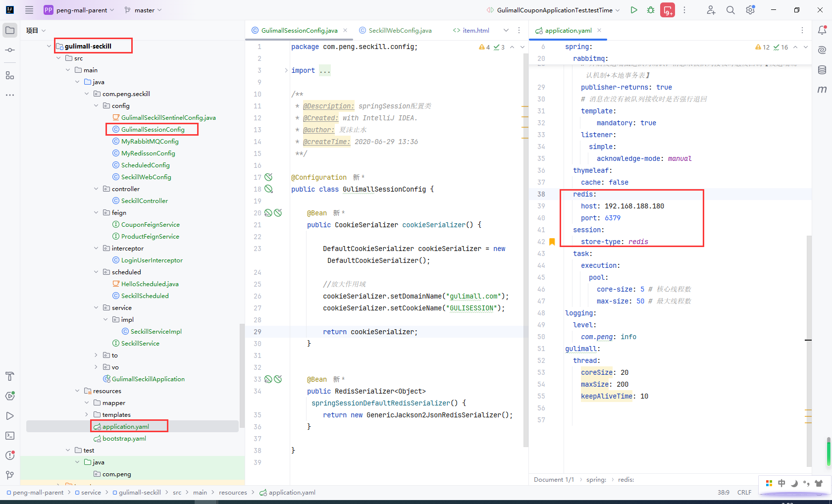This screenshot has height=504, width=832.
Task: Open the Maven tool window
Action: click(x=822, y=90)
